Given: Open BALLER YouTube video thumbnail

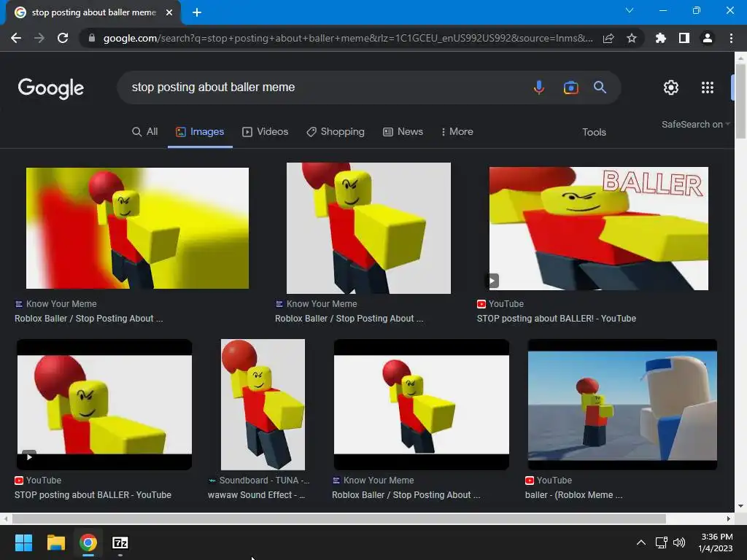Looking at the screenshot, I should click(598, 228).
